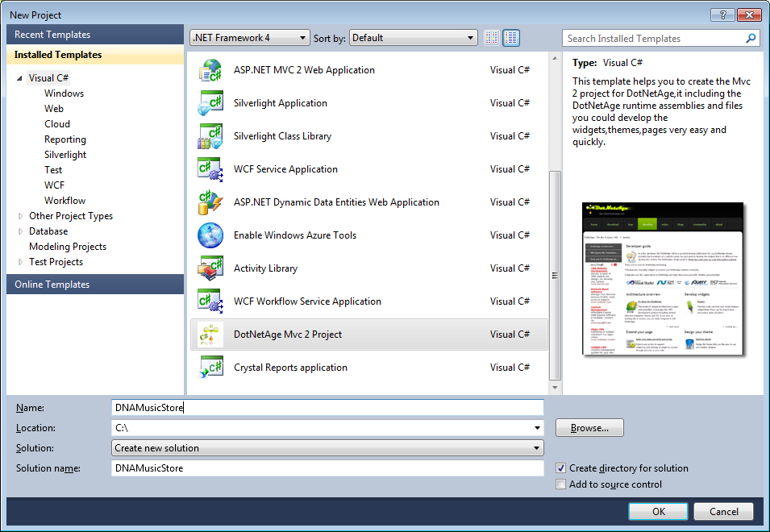Screen dimensions: 770x532
Task: Select the Test category under Visual C#
Action: [x=53, y=170]
